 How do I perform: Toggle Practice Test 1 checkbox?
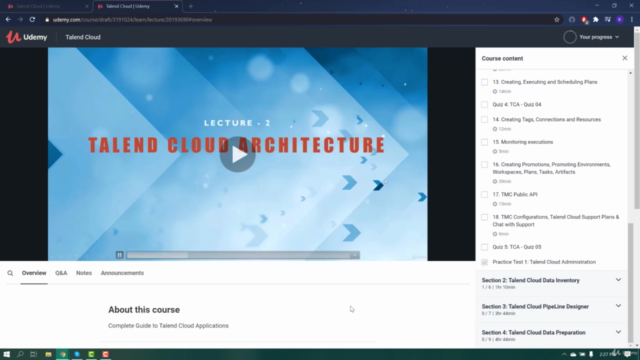pyautogui.click(x=484, y=262)
